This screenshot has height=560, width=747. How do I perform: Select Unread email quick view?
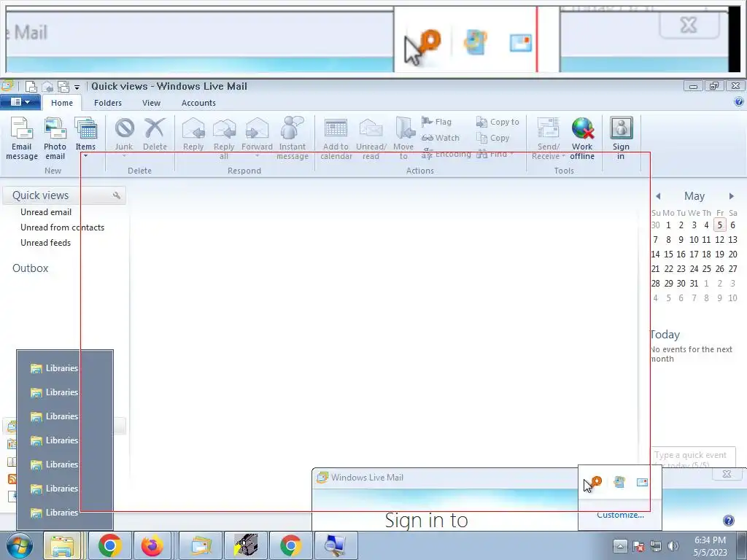point(46,212)
